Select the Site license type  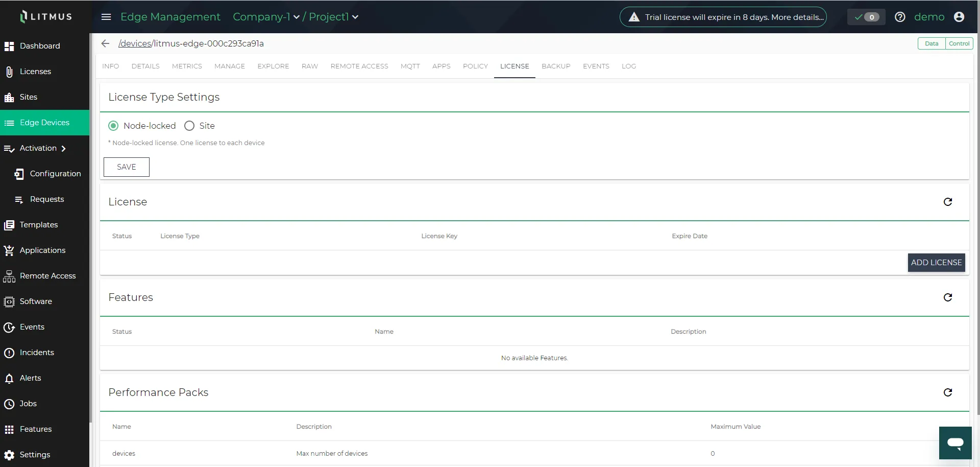point(189,126)
